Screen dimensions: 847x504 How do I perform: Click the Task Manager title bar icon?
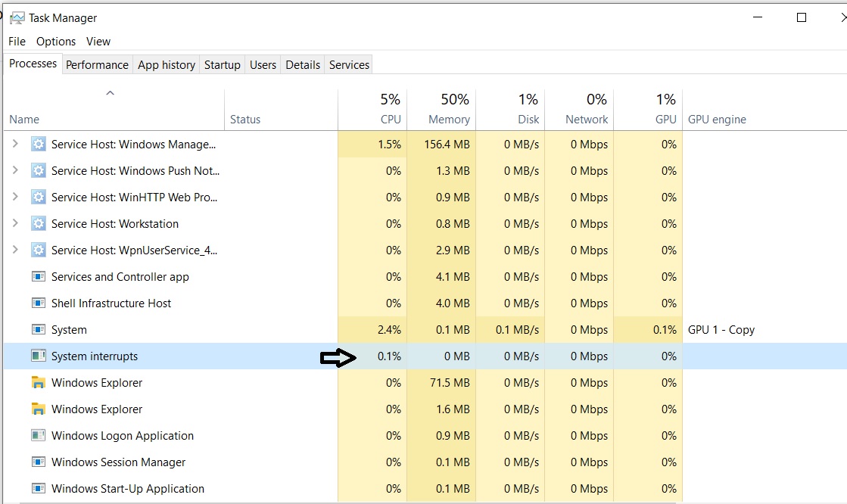[17, 17]
